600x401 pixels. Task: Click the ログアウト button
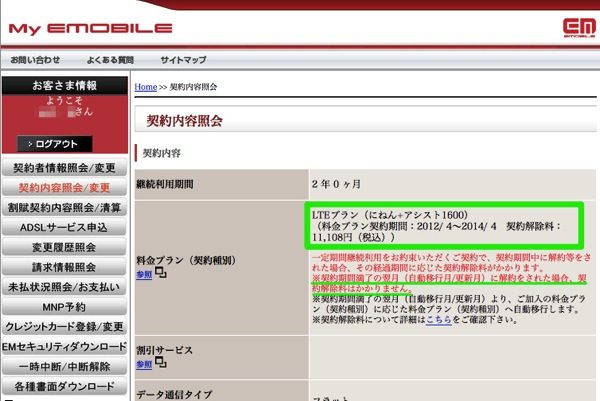point(54,144)
